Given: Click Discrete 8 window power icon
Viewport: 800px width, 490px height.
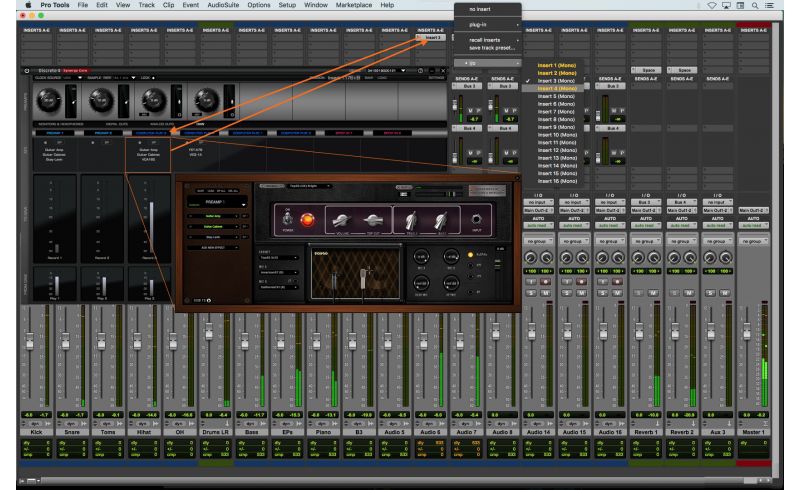Looking at the screenshot, I should click(27, 70).
